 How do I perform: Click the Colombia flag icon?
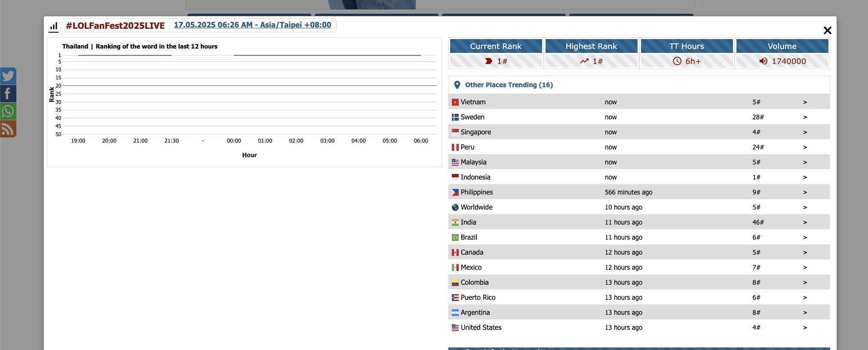tap(455, 283)
